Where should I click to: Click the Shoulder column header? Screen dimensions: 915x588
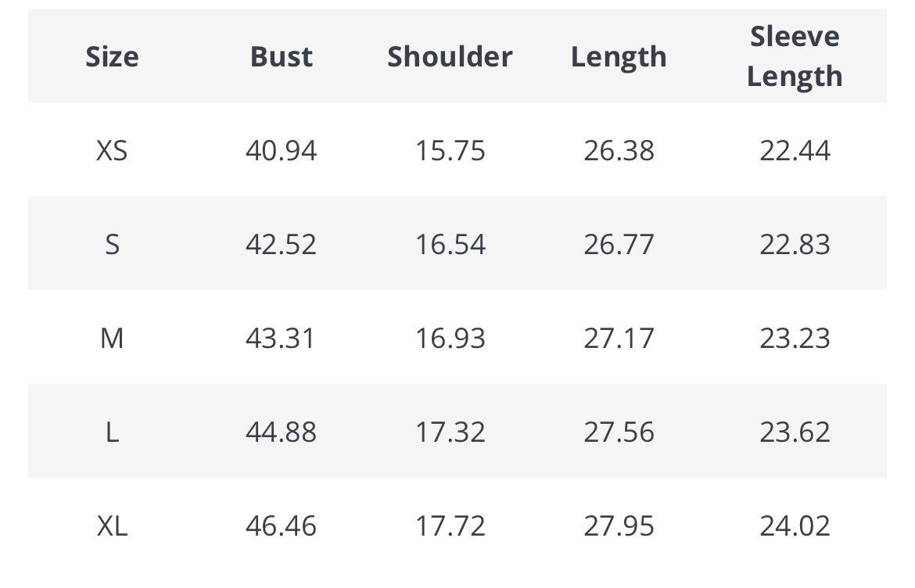(450, 56)
